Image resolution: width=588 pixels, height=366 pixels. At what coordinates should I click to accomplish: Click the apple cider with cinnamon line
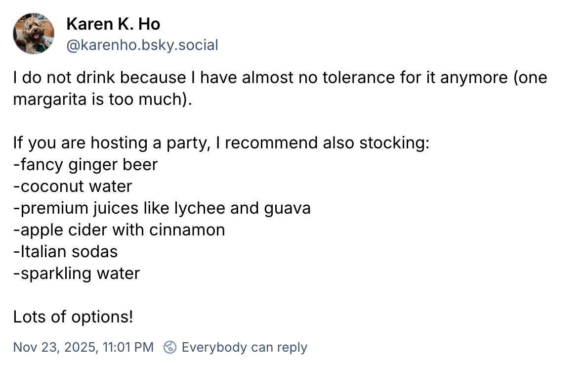click(119, 229)
